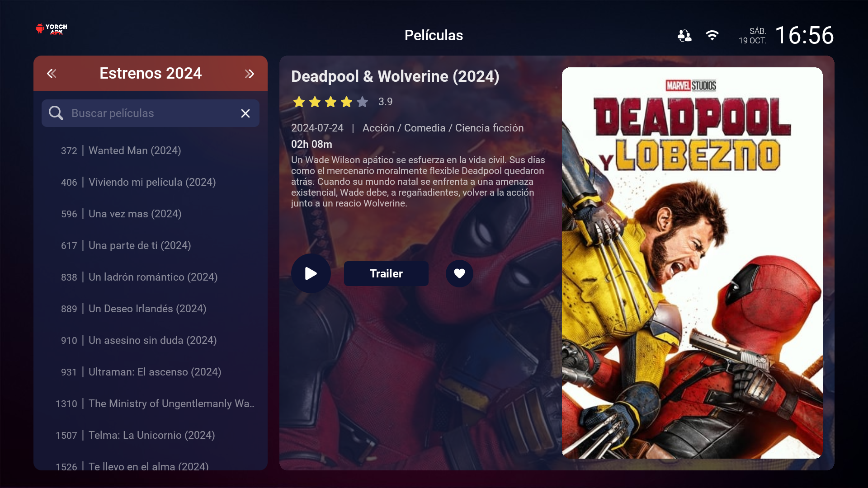Add movie to favorites with heart icon

459,273
